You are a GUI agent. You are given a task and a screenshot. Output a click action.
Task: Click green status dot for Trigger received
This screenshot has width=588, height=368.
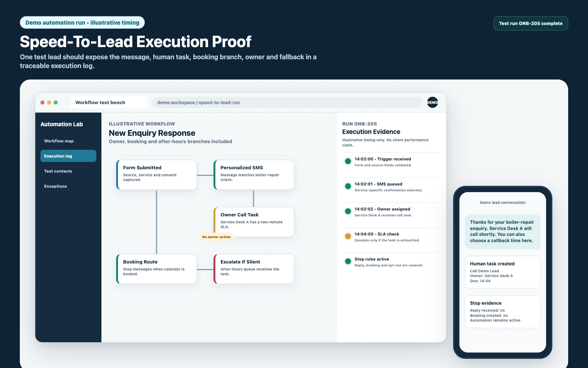[x=348, y=161]
